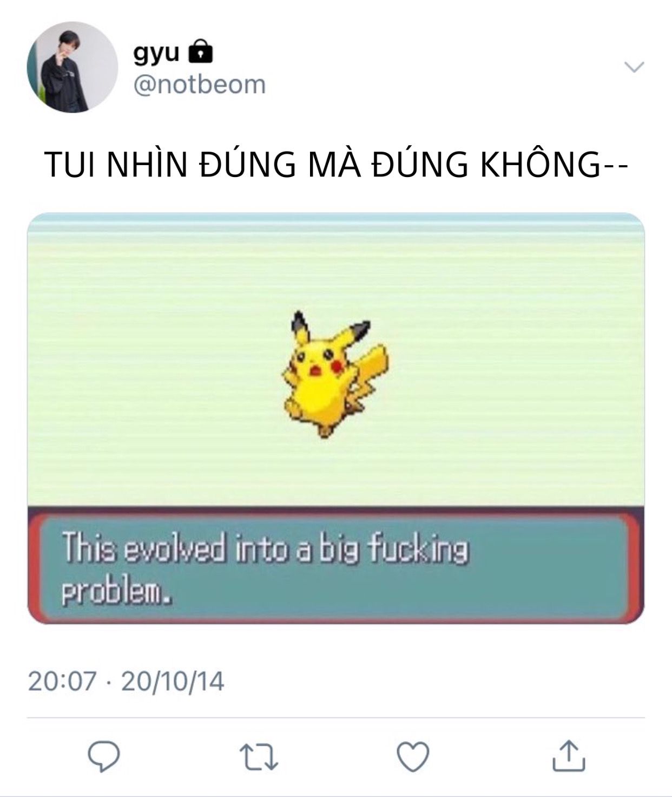Tap the blue strip atop the meme image
672x797 pixels.
[x=336, y=221]
